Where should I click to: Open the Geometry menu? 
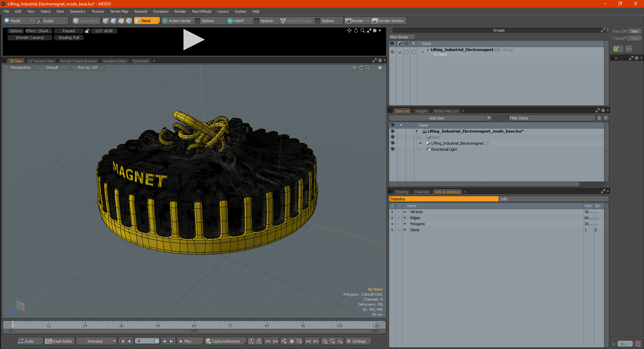coord(77,11)
